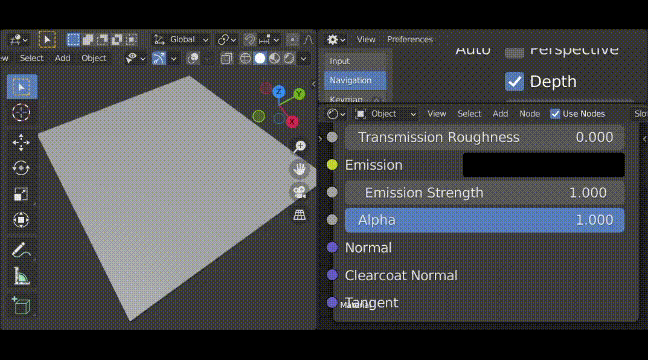Activate the 3D Cursor tool
Screen dimensions: 648x360
click(x=21, y=112)
